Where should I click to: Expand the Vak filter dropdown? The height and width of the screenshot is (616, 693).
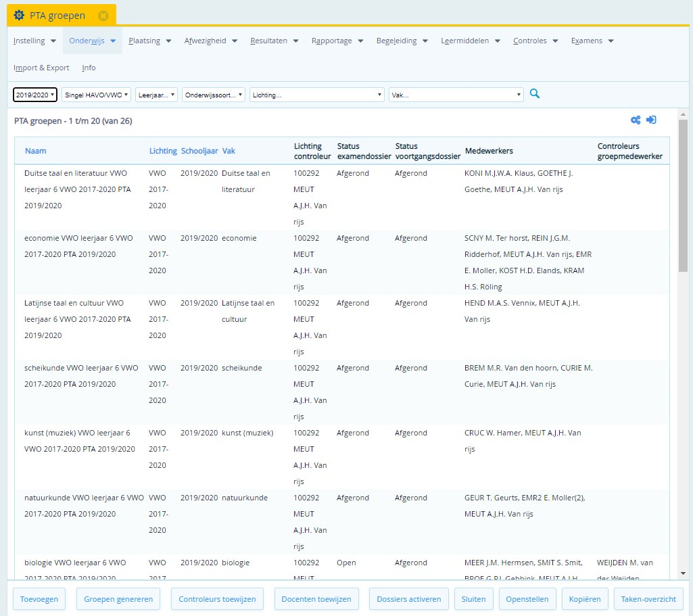click(x=456, y=95)
